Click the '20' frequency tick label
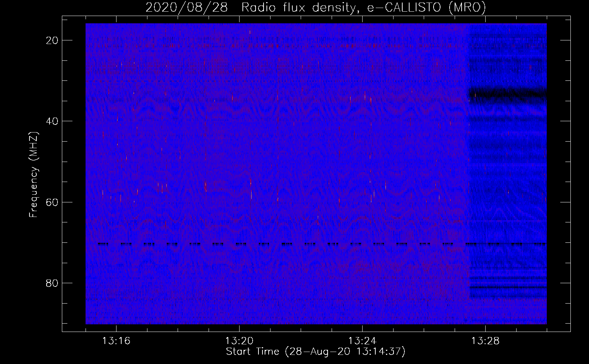 pyautogui.click(x=52, y=40)
